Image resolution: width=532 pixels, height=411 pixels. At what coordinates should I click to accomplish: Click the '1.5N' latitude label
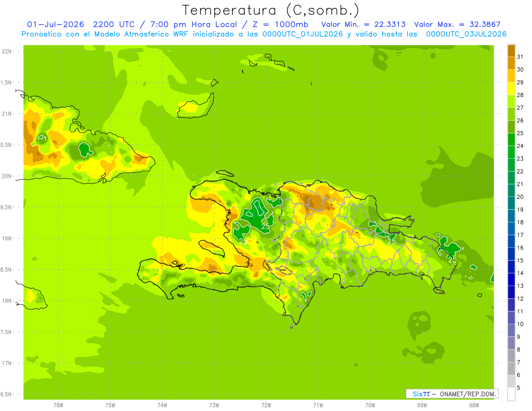point(7,82)
